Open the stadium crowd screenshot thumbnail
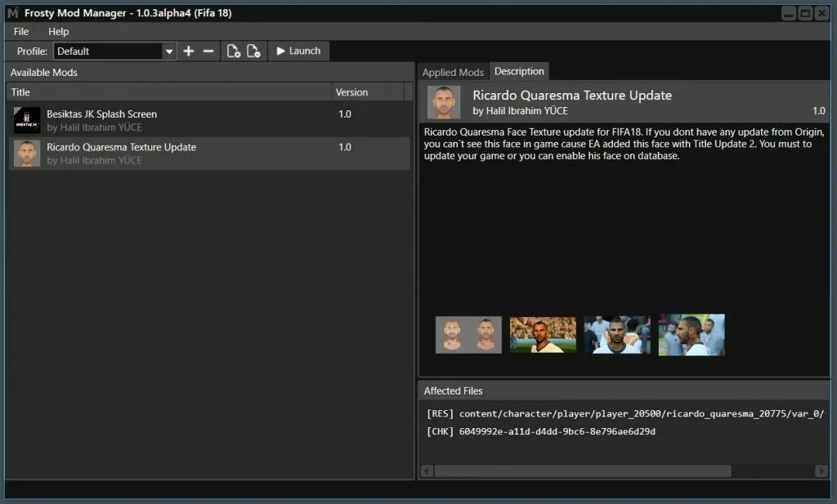The image size is (837, 504). click(x=543, y=334)
